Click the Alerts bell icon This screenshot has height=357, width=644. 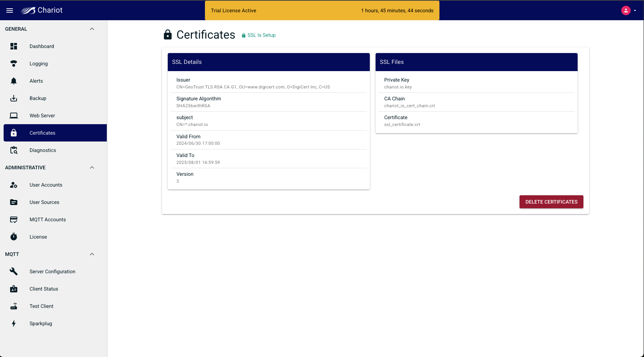pyautogui.click(x=14, y=81)
